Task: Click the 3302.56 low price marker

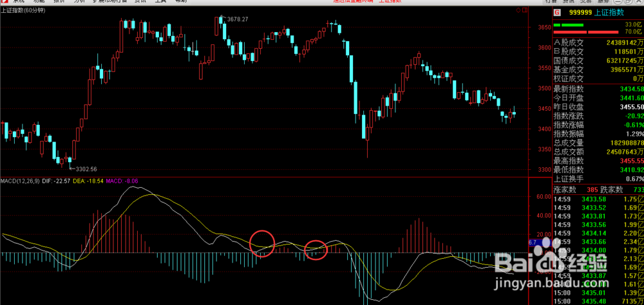Action: 86,169
